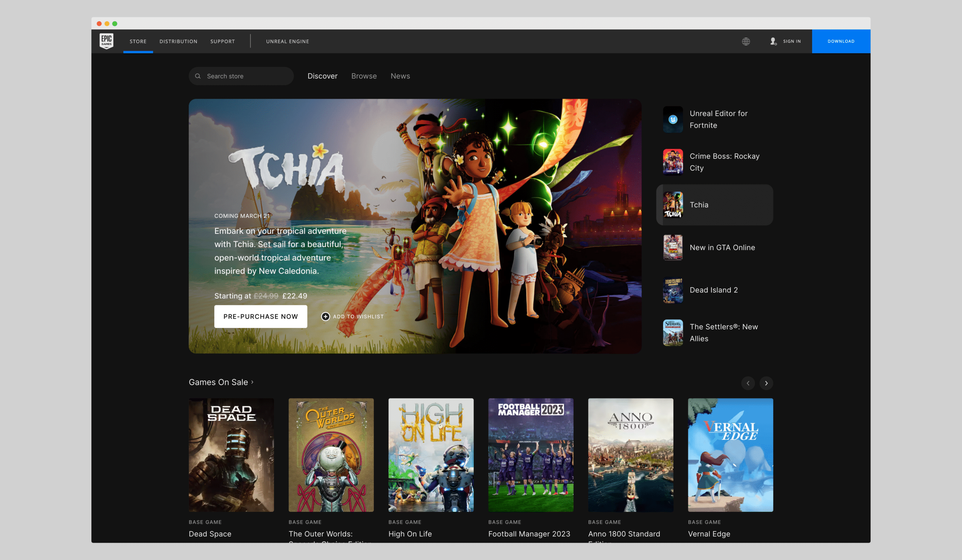
Task: Go to previous Games On Sale page
Action: (x=748, y=383)
